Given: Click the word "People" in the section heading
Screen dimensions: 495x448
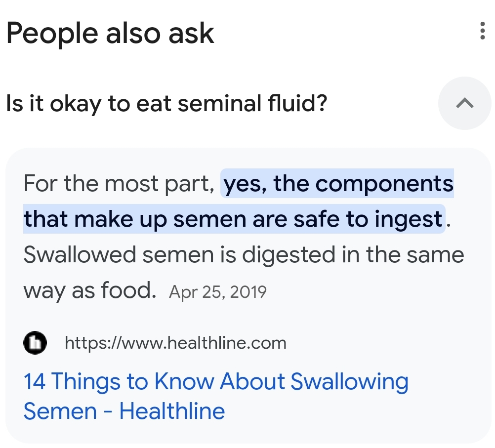Looking at the screenshot, I should point(52,33).
